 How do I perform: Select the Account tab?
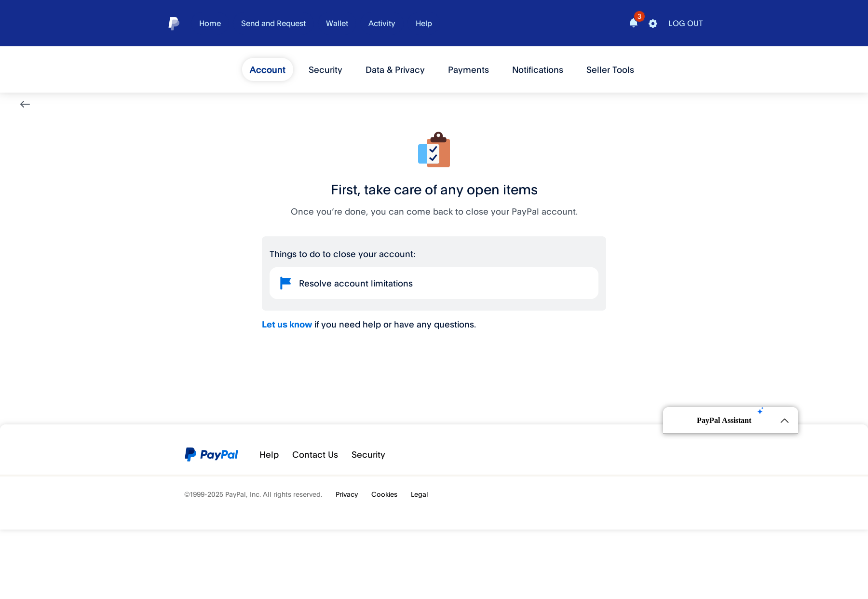268,69
